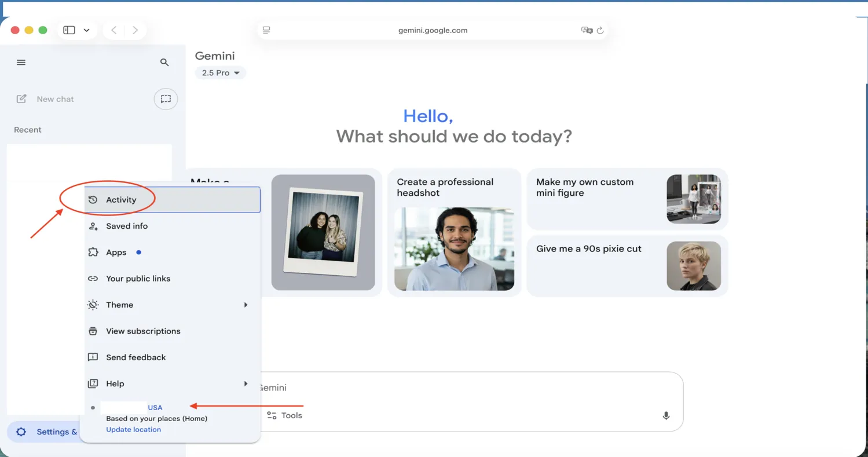
Task: Open the sidebar options chevron in toolbar
Action: [x=86, y=30]
